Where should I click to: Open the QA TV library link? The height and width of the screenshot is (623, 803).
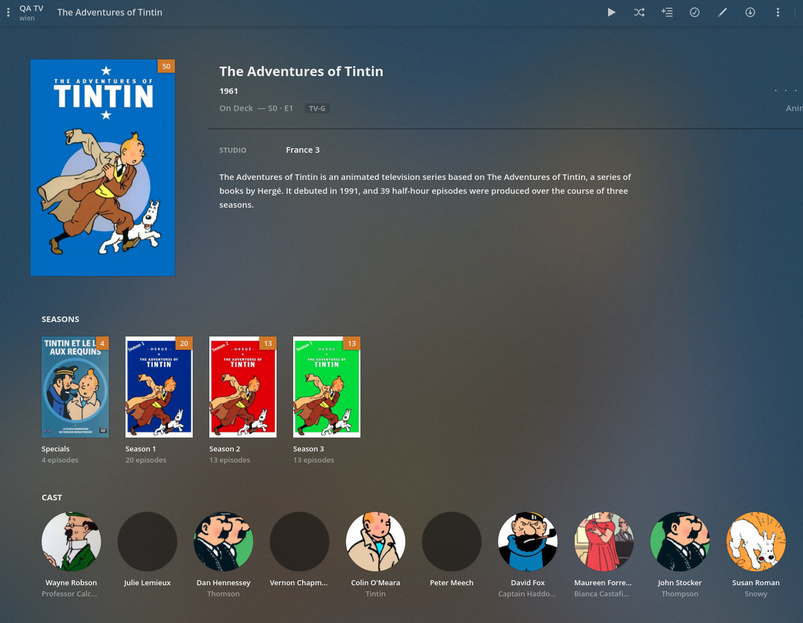tap(31, 8)
